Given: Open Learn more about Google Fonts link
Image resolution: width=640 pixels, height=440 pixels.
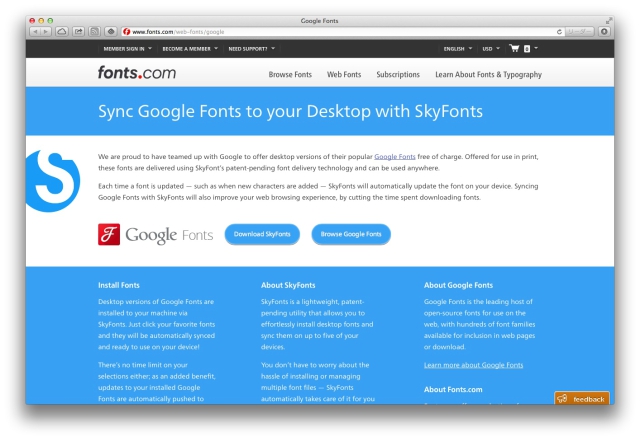Looking at the screenshot, I should click(x=473, y=365).
